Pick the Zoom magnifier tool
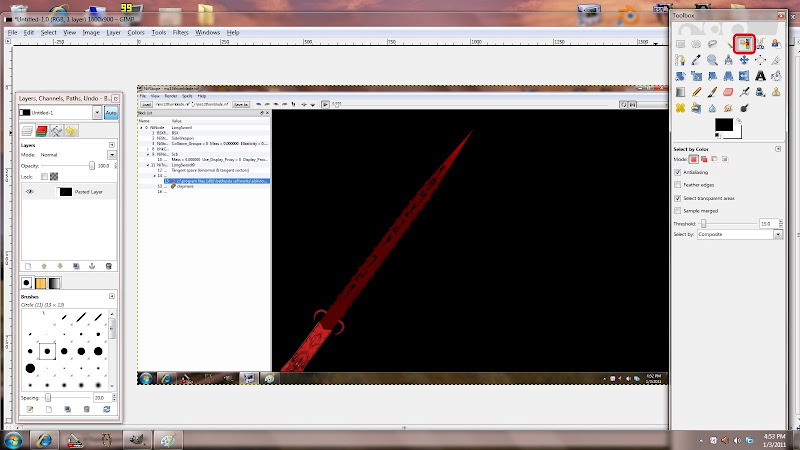Screen dimensions: 800x450 pos(712,60)
